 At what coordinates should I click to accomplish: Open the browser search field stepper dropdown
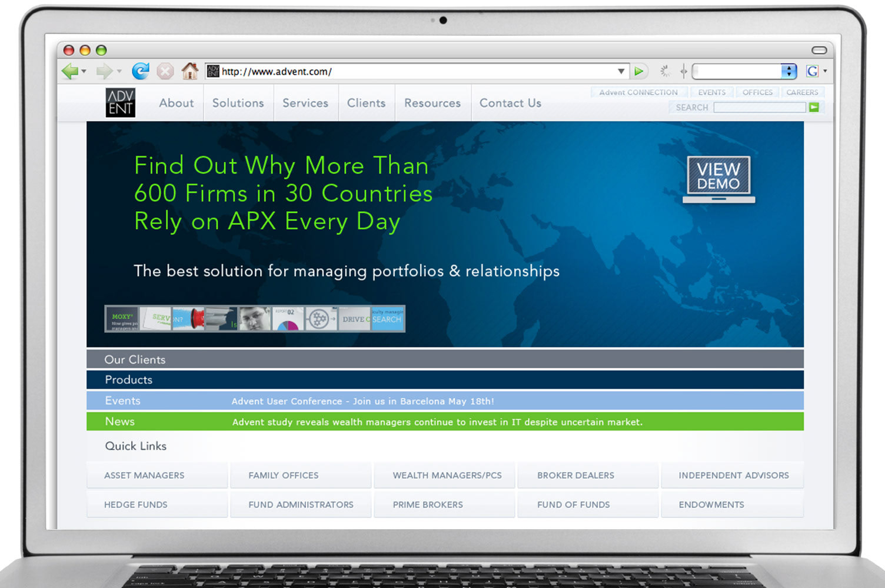pyautogui.click(x=788, y=72)
